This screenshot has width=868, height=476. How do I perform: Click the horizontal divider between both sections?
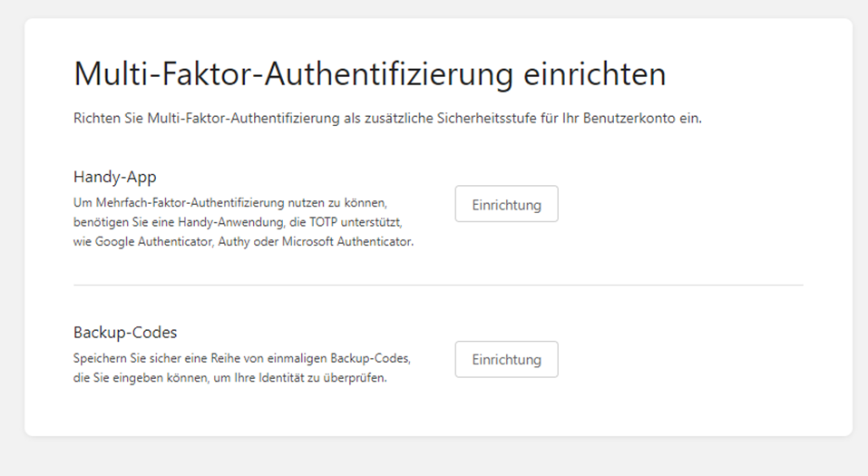(x=438, y=285)
